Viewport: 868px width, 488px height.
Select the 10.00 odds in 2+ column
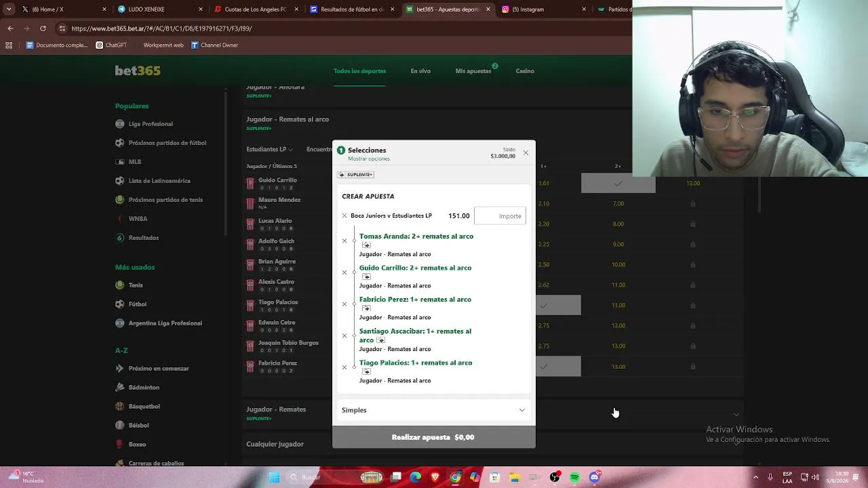point(618,264)
